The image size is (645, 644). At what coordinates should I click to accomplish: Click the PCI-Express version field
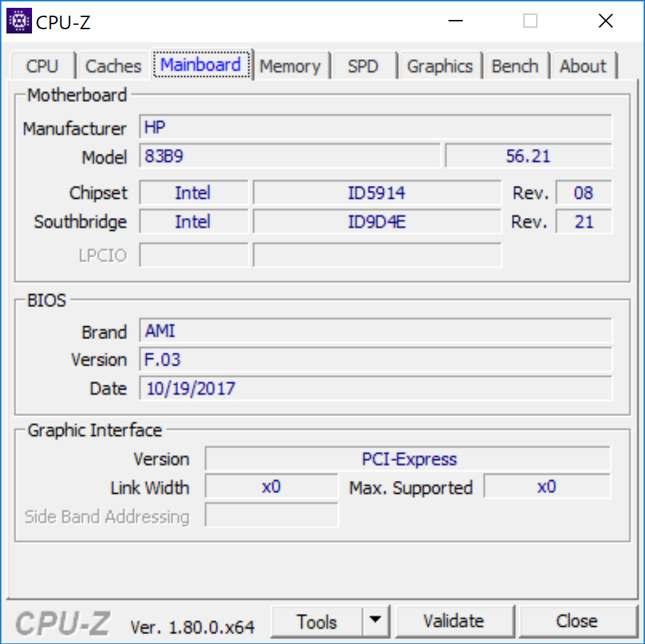pos(408,459)
